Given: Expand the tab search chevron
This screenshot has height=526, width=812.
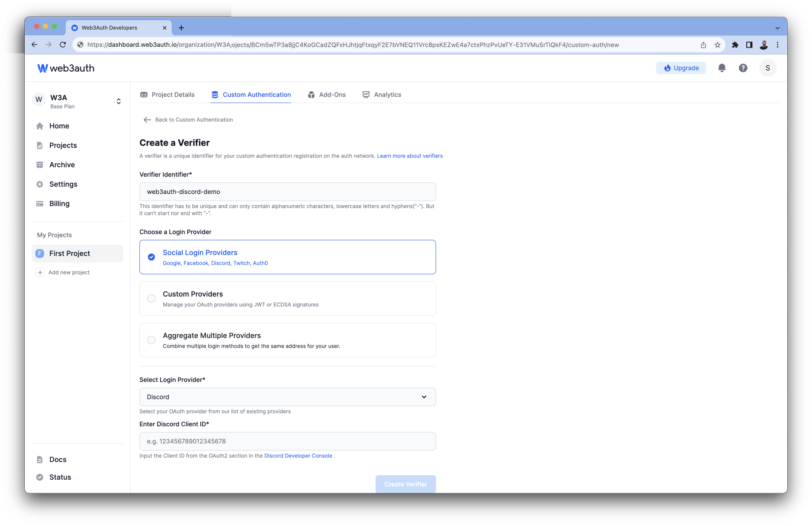Looking at the screenshot, I should 777,28.
